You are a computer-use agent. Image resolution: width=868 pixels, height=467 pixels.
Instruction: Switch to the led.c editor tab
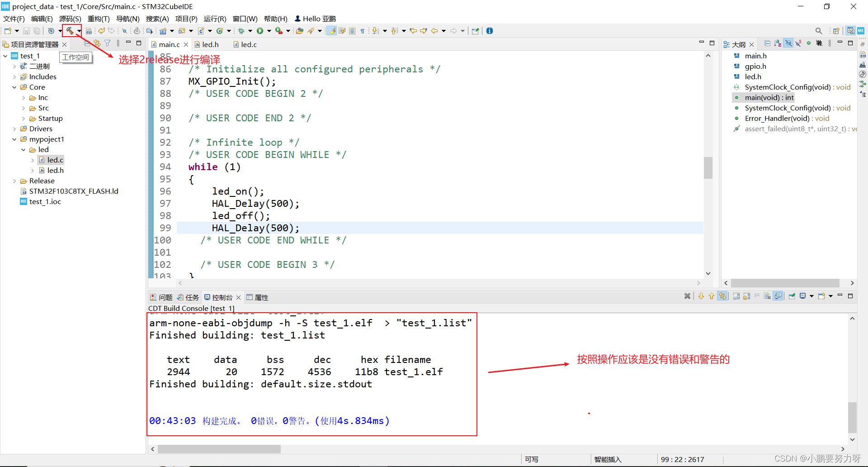pyautogui.click(x=245, y=44)
